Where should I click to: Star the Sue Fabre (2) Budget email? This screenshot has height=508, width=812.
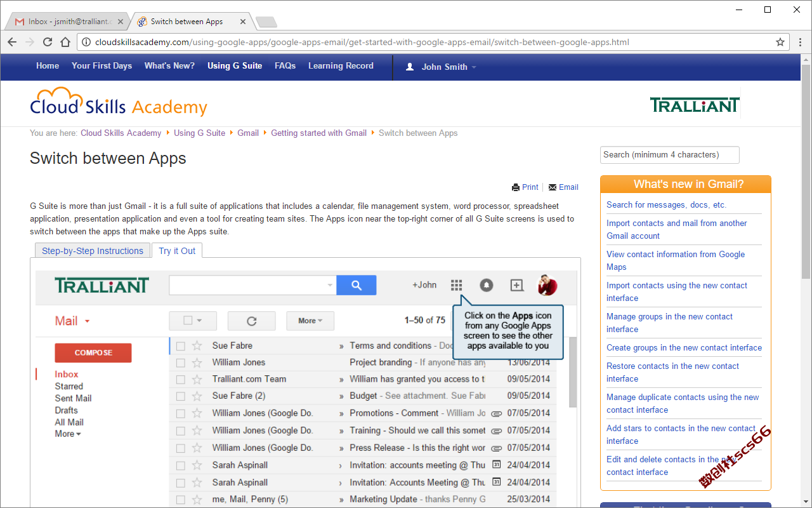[197, 396]
